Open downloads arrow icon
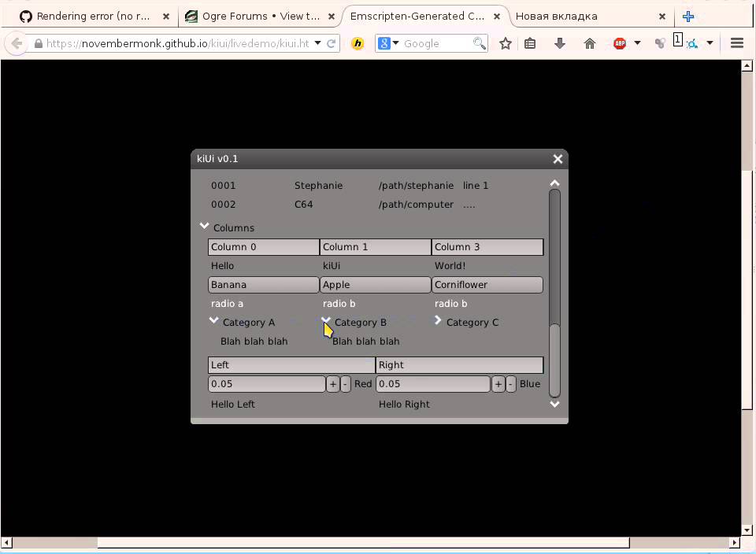Image resolution: width=756 pixels, height=554 pixels. click(x=560, y=43)
